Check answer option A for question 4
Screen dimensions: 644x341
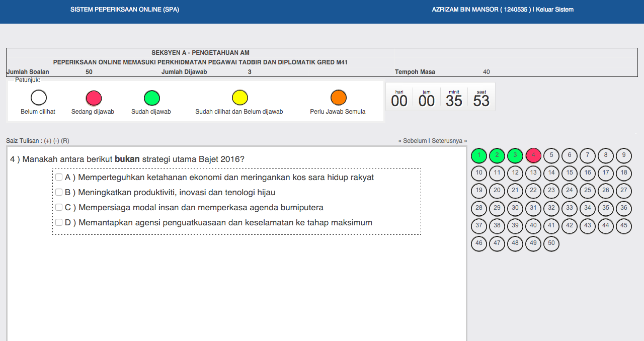click(59, 177)
